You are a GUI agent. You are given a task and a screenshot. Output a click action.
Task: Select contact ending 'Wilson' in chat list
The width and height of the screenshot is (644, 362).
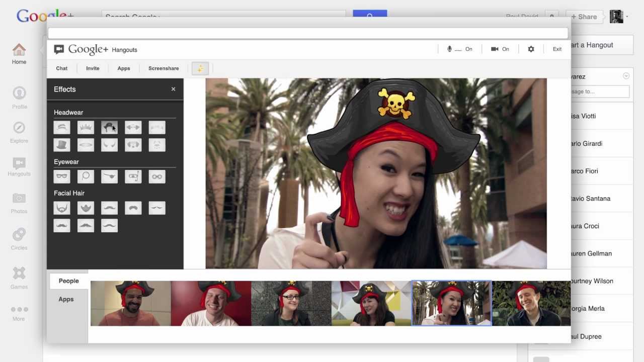coord(602,281)
